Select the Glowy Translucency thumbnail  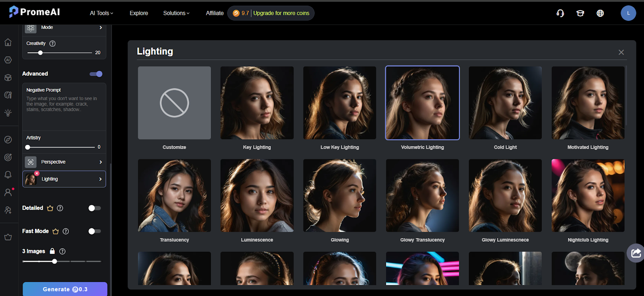click(x=422, y=195)
